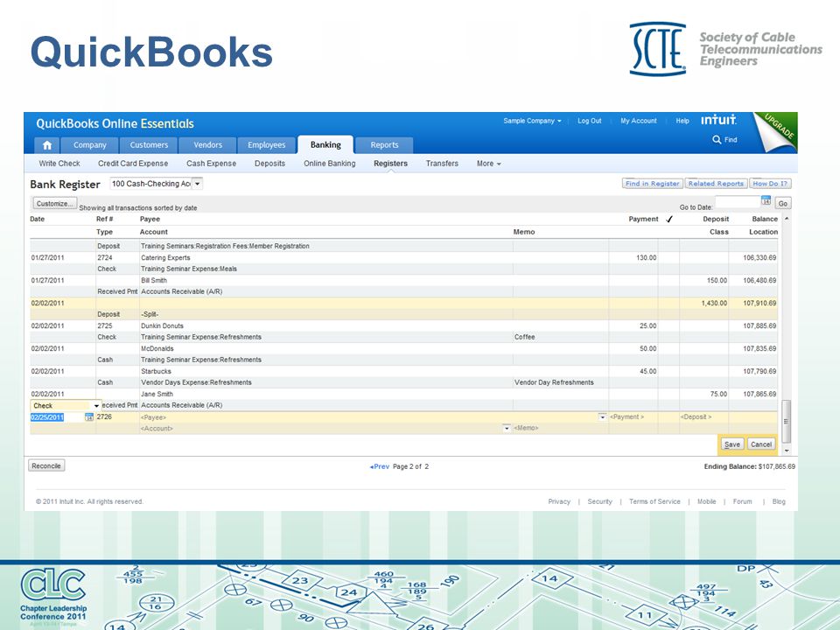Screen dimensions: 840x630
Task: Switch to the Company tab
Action: coord(89,145)
